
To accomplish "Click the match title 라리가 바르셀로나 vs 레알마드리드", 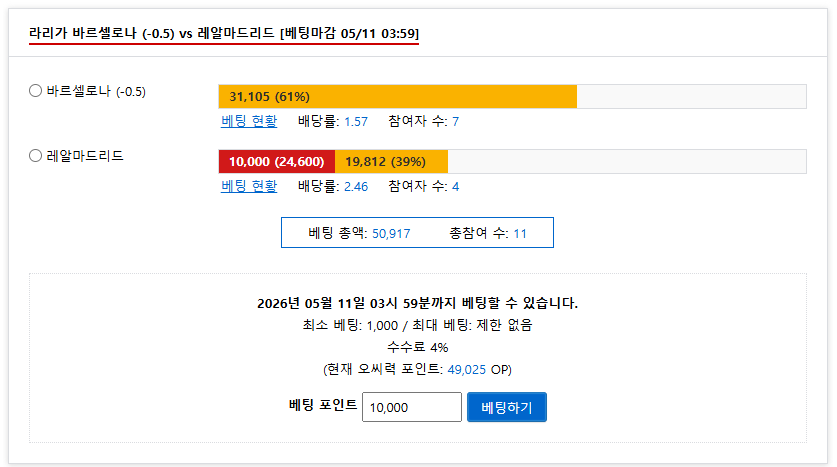I will [x=224, y=34].
